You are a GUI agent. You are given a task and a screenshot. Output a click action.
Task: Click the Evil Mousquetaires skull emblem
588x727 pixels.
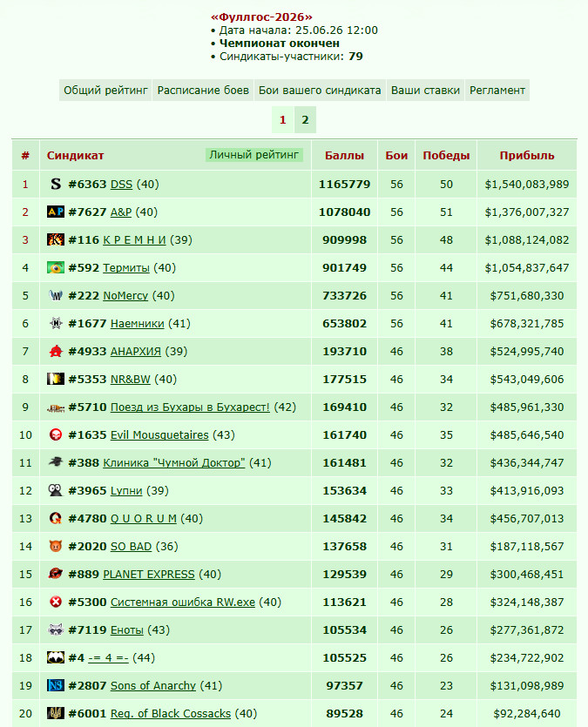(x=56, y=434)
